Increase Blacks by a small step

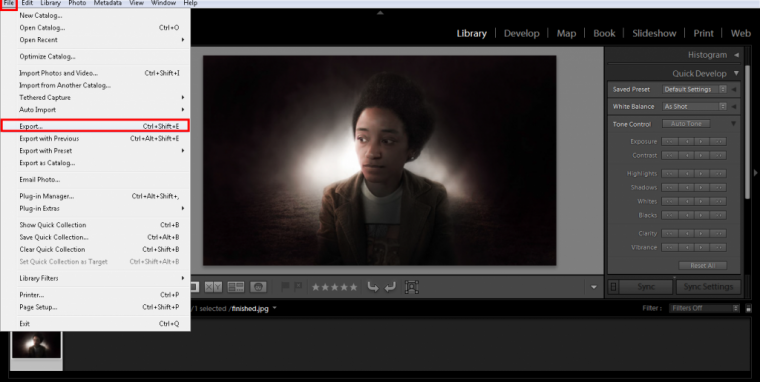click(702, 215)
